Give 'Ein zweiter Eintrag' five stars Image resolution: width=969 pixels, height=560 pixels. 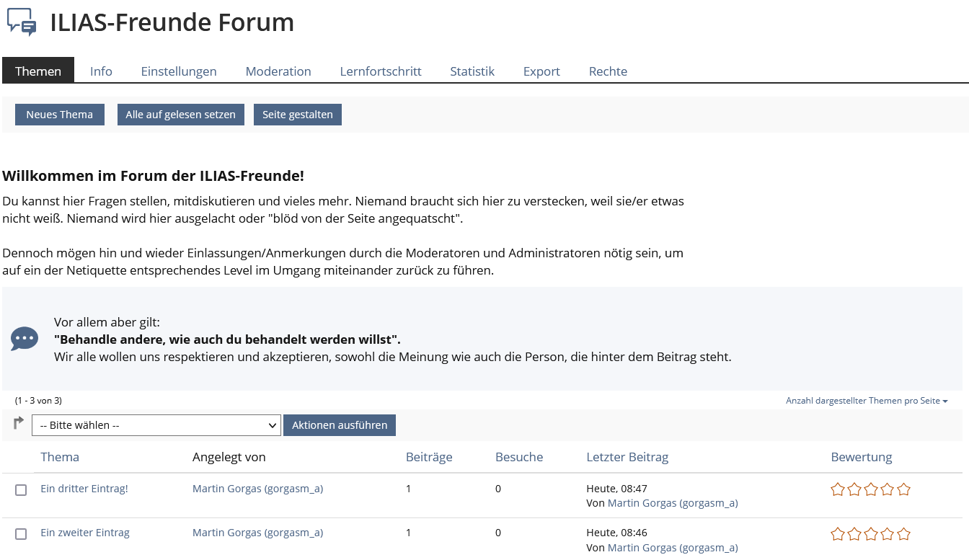[904, 534]
